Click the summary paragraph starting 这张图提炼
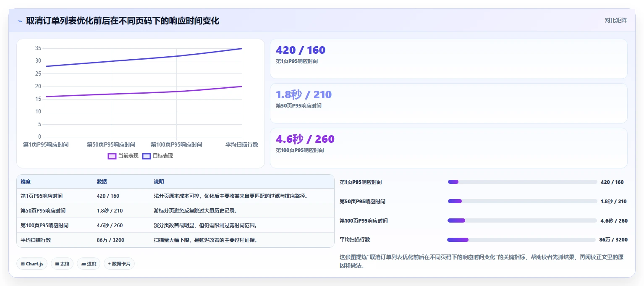Screen dimensions: 644x286 pos(482,261)
